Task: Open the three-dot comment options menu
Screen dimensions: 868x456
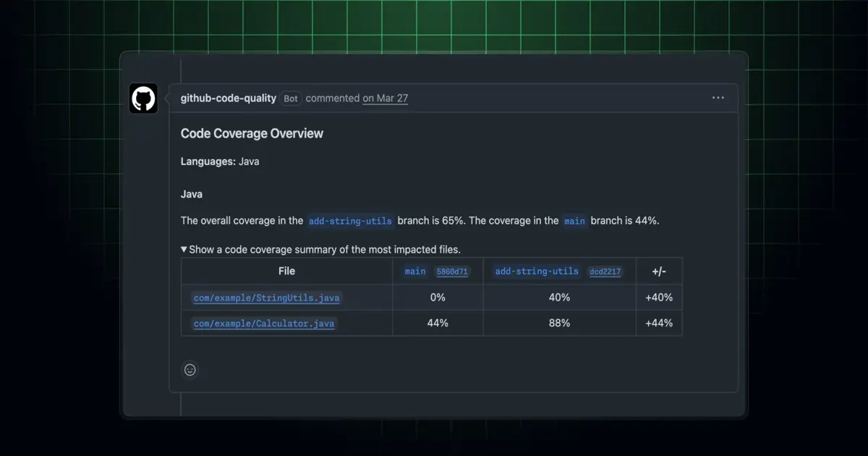Action: [718, 98]
